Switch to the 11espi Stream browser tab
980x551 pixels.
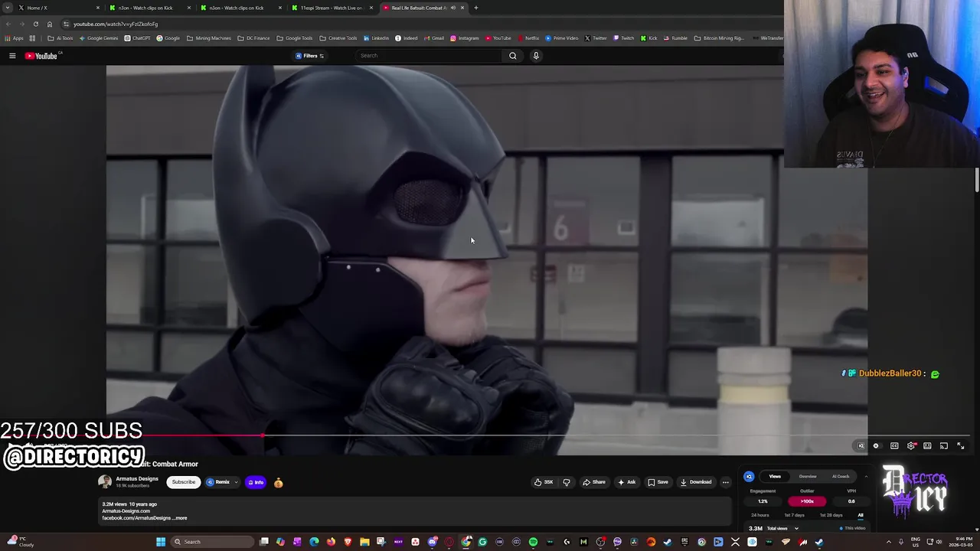click(x=332, y=8)
